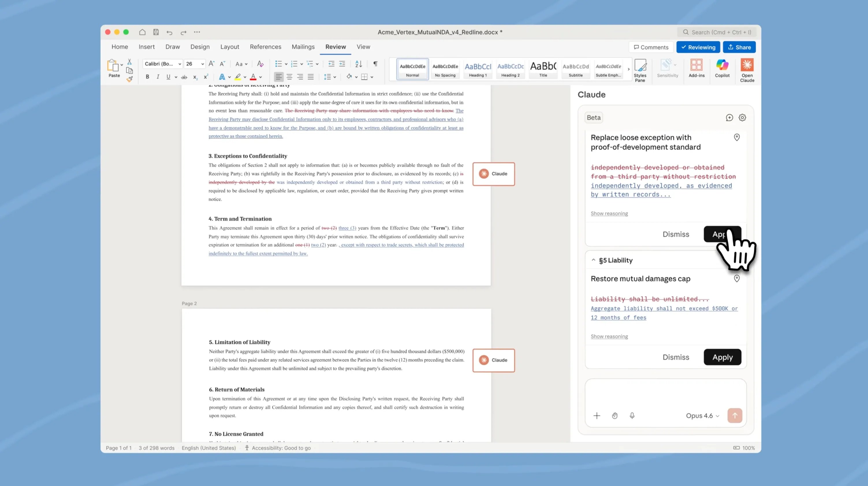Screen dimensions: 868x486
Task: Start a new Claude conversation with the plus icon
Action: coord(729,117)
